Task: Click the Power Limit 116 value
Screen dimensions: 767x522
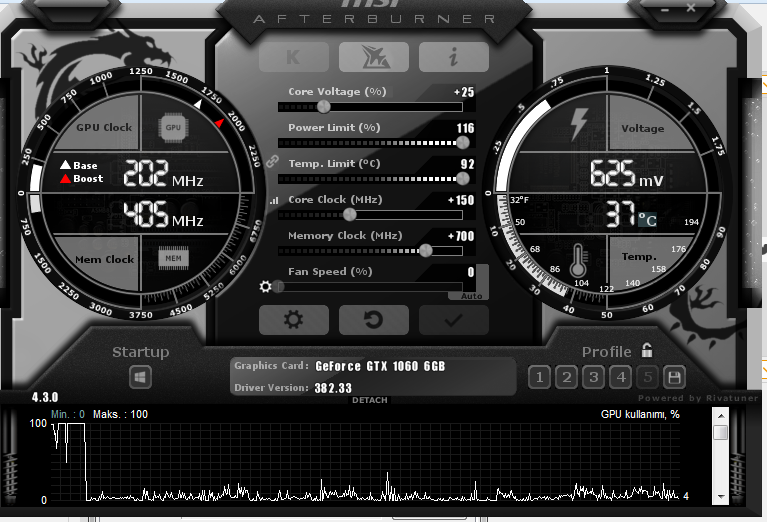Action: (x=465, y=128)
